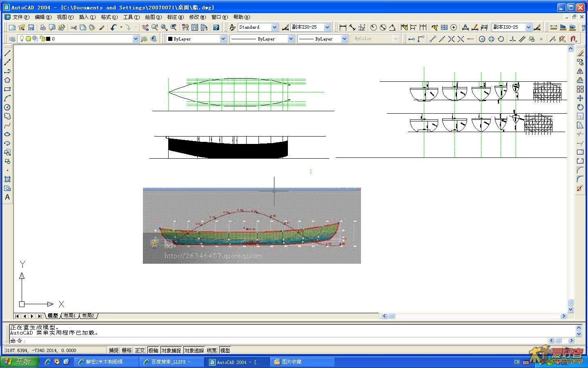Image resolution: width=588 pixels, height=368 pixels.
Task: Open 图片收藏 window from taskbar
Action: point(302,362)
